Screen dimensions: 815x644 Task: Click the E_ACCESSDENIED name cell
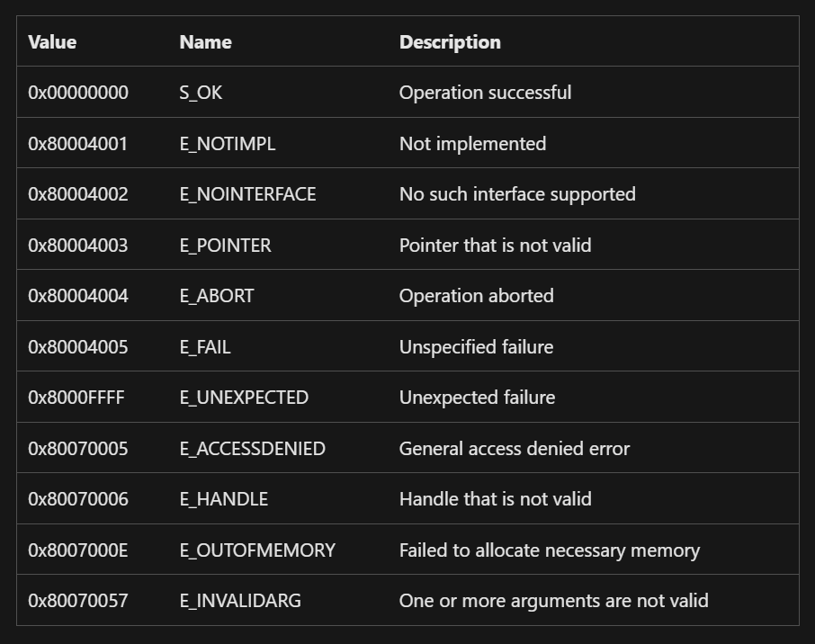pos(252,449)
